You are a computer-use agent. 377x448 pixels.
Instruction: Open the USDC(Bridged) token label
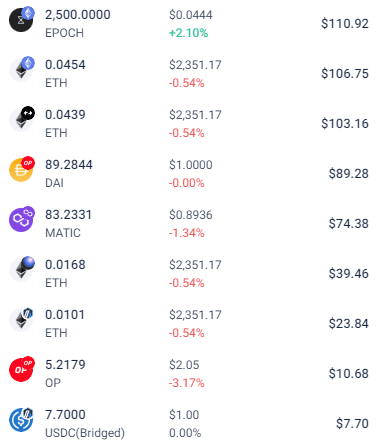pyautogui.click(x=85, y=433)
